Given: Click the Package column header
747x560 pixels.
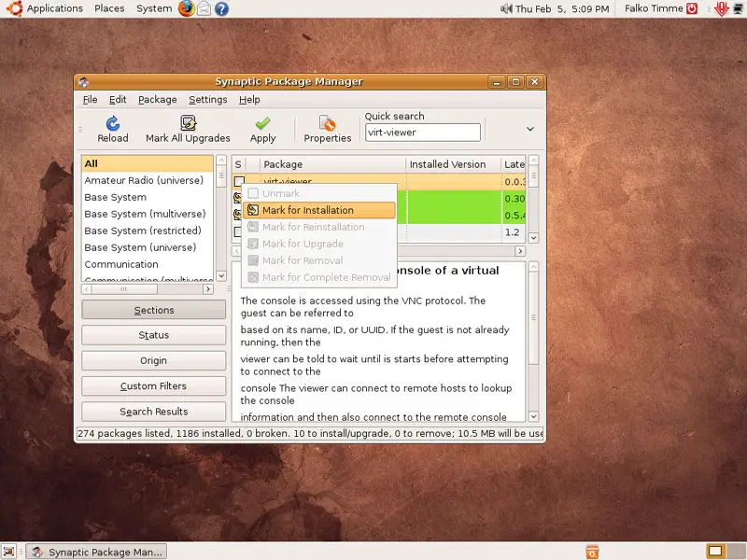Looking at the screenshot, I should click(333, 164).
